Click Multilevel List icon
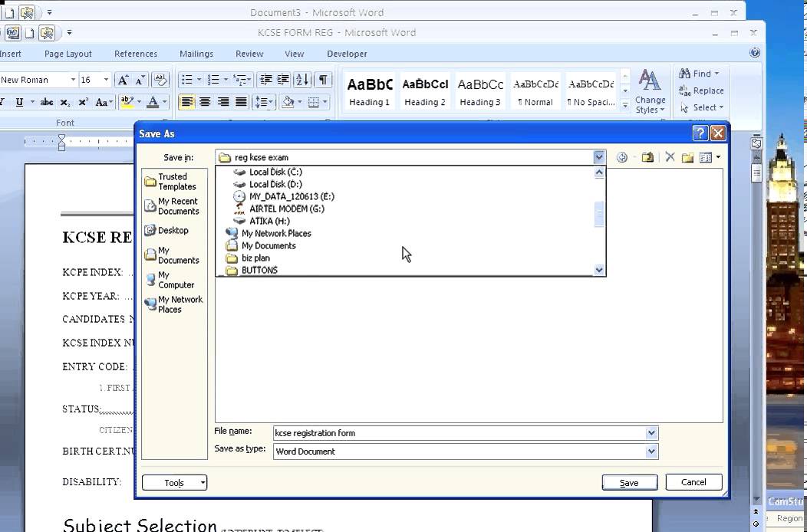This screenshot has height=532, width=807. pos(240,80)
